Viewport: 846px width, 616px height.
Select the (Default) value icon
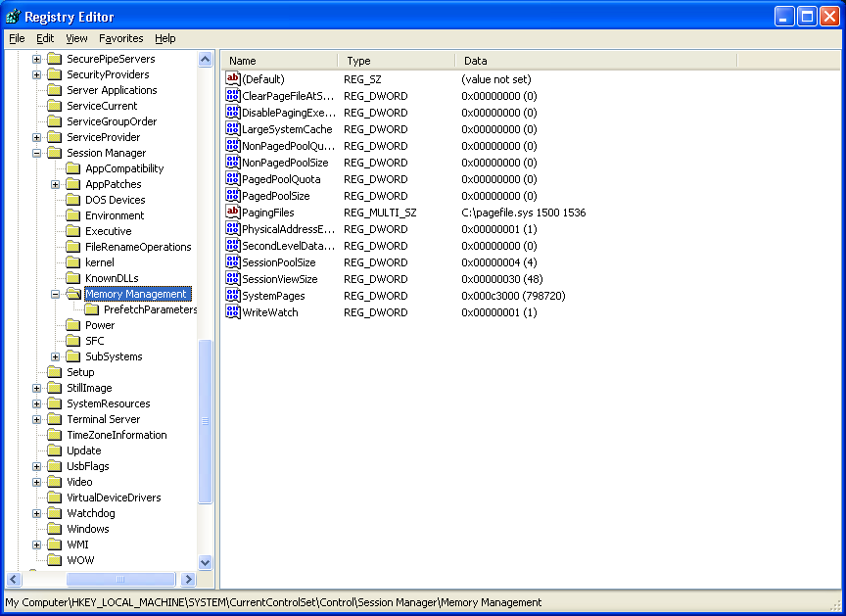pyautogui.click(x=233, y=79)
